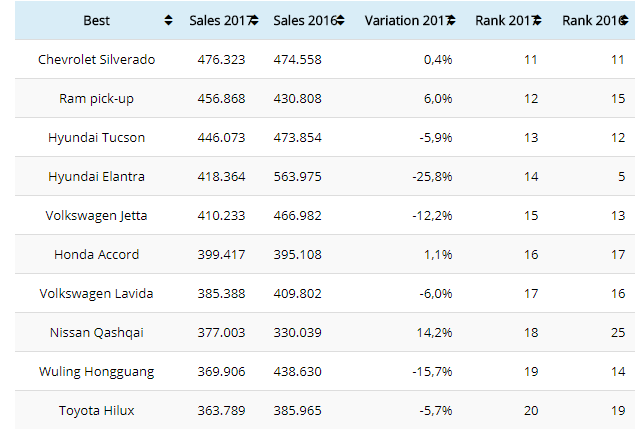Viewport: 644px width, 436px height.
Task: Click the Sales 2017 header label
Action: point(220,21)
